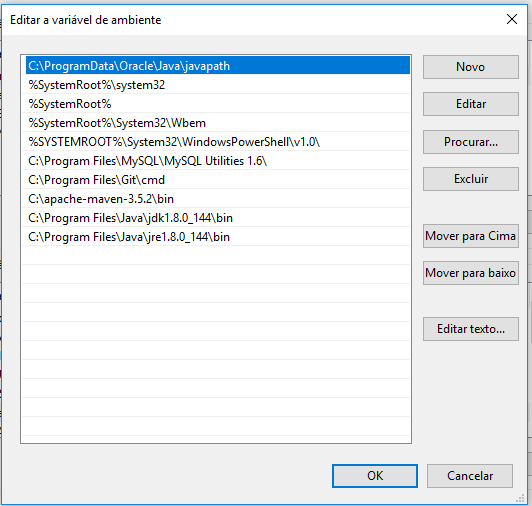Select the Git\cmd path entry
Image resolution: width=532 pixels, height=506 pixels.
tap(218, 180)
